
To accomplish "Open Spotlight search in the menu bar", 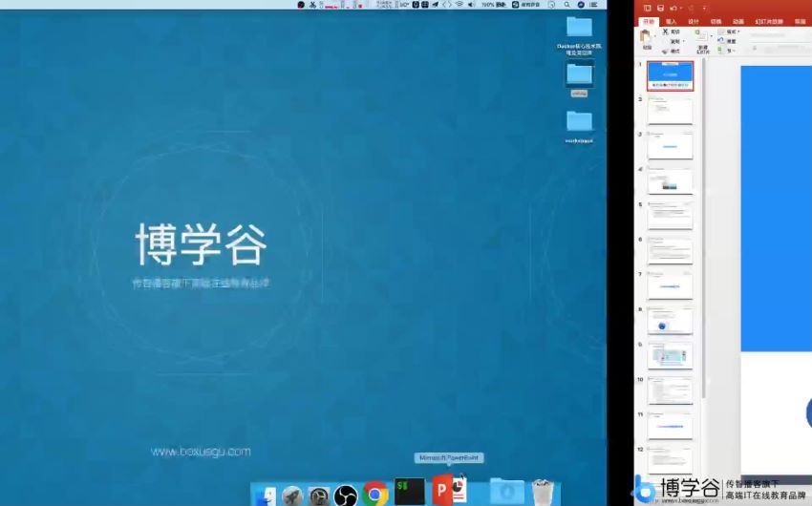I will coord(567,4).
